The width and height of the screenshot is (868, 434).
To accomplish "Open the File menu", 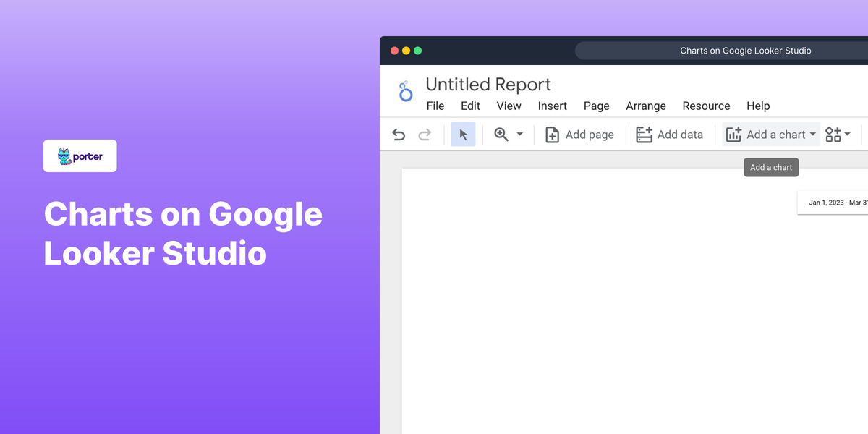I will coord(435,106).
